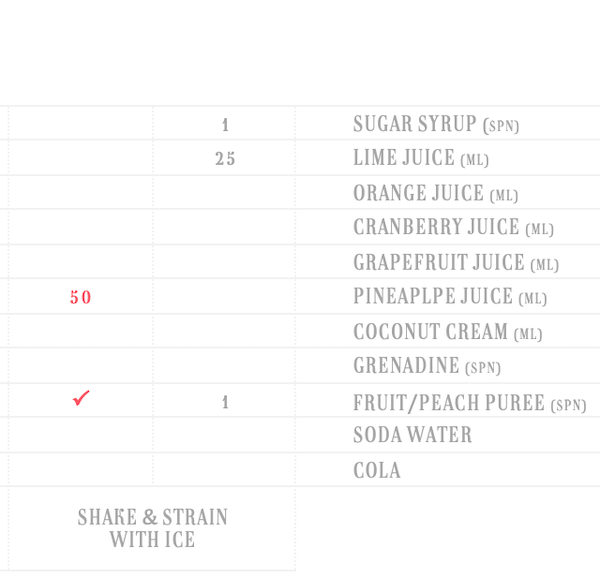
Task: Click the red checkmark in the puree row
Action: point(82,399)
